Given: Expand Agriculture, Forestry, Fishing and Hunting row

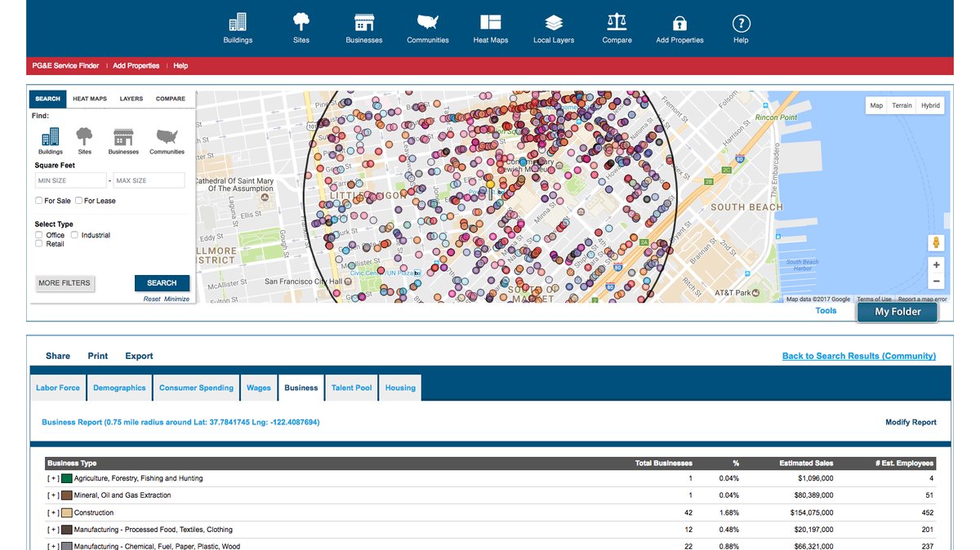Looking at the screenshot, I should (53, 479).
